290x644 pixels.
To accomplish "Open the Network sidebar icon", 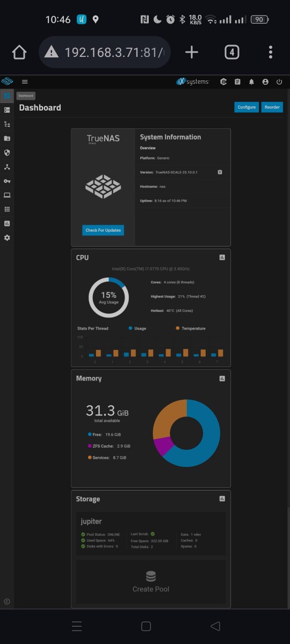I will pos(7,167).
